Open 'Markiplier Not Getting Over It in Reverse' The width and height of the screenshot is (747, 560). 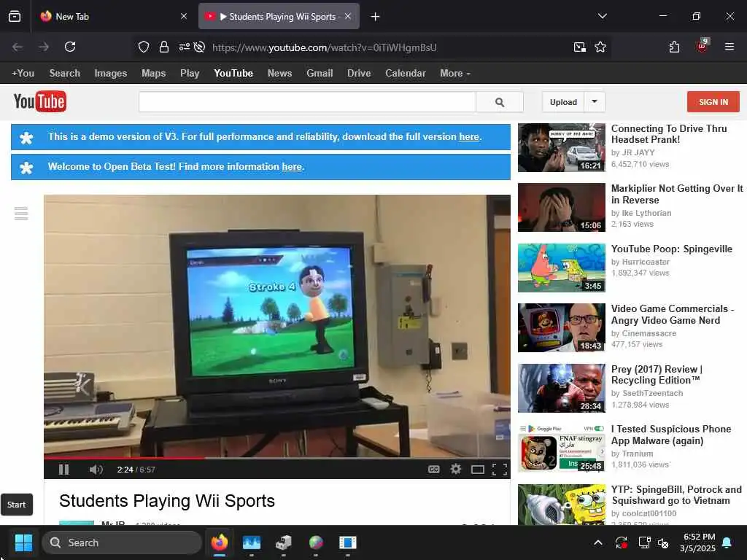[x=676, y=194]
